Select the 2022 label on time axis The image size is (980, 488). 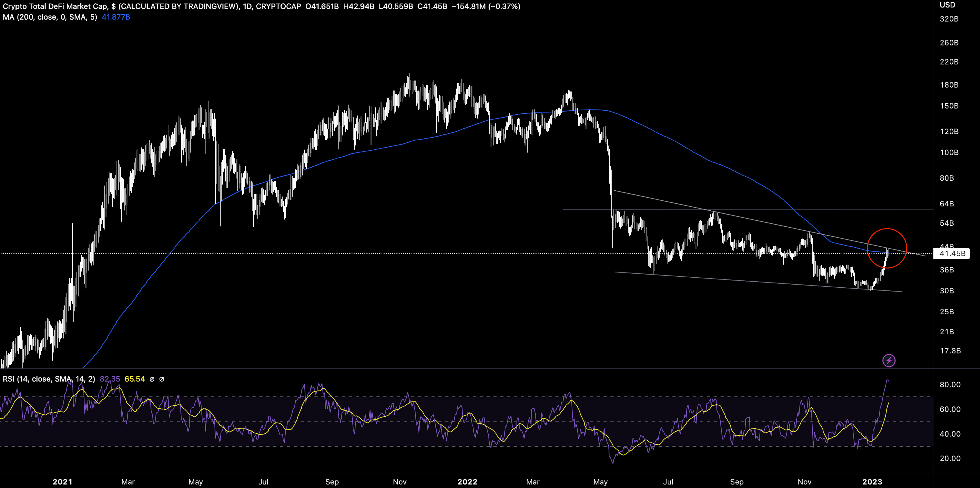(x=467, y=482)
